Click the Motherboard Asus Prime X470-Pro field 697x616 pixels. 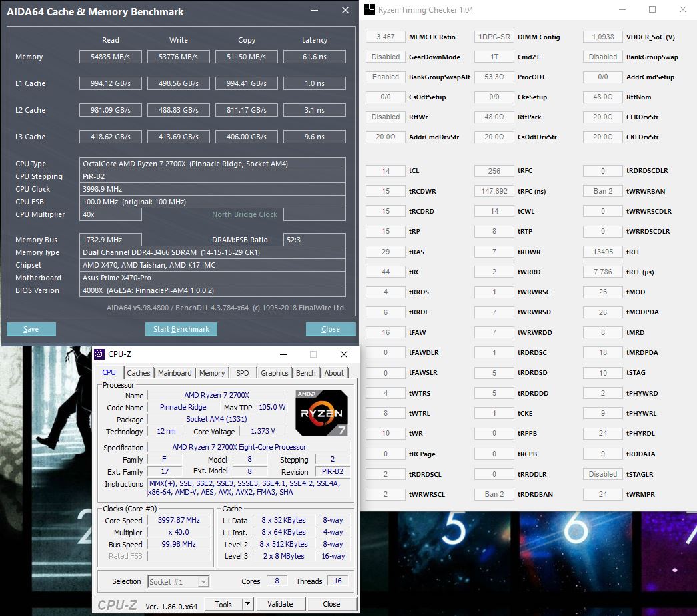tap(213, 278)
